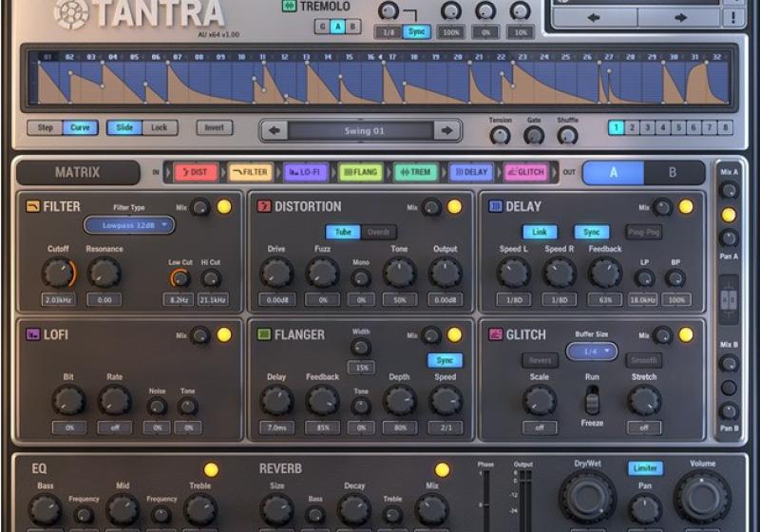Viewport: 760px width, 532px height.
Task: Click the top preset browser left arrow
Action: pyautogui.click(x=595, y=18)
